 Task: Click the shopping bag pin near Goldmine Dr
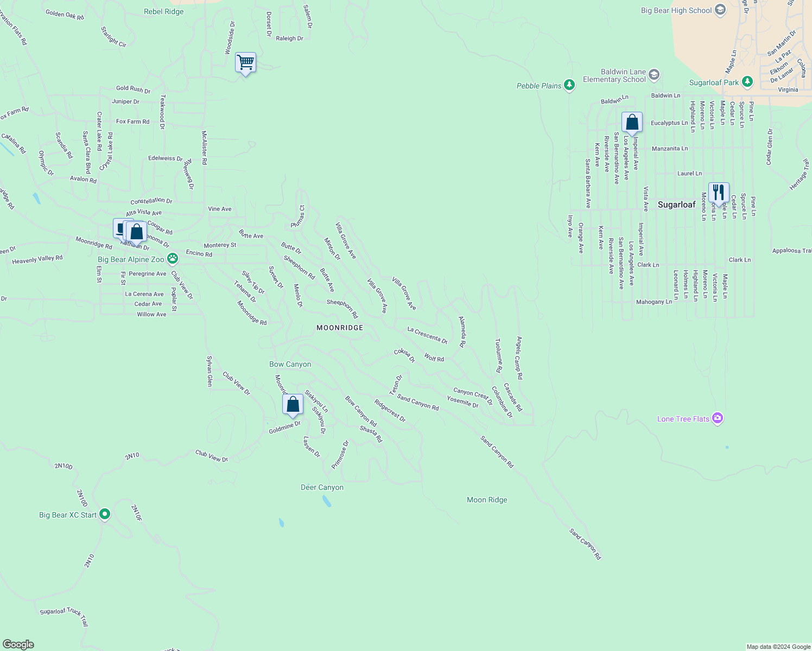click(293, 404)
